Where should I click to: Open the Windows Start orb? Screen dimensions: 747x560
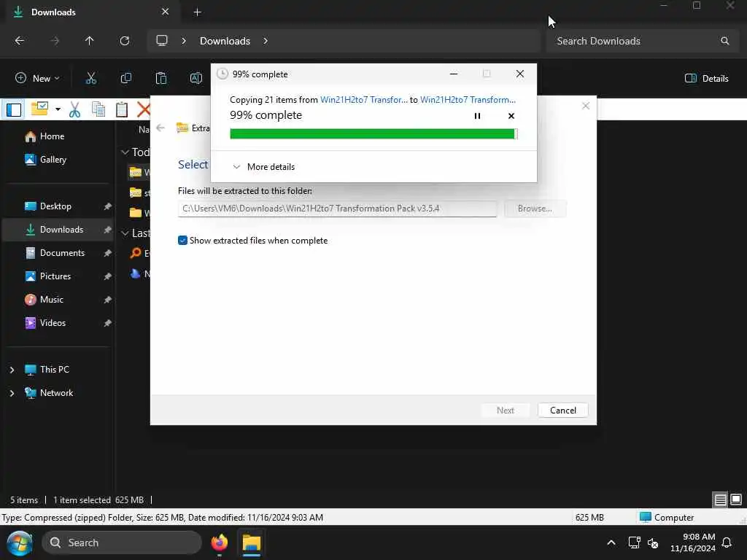pos(20,542)
